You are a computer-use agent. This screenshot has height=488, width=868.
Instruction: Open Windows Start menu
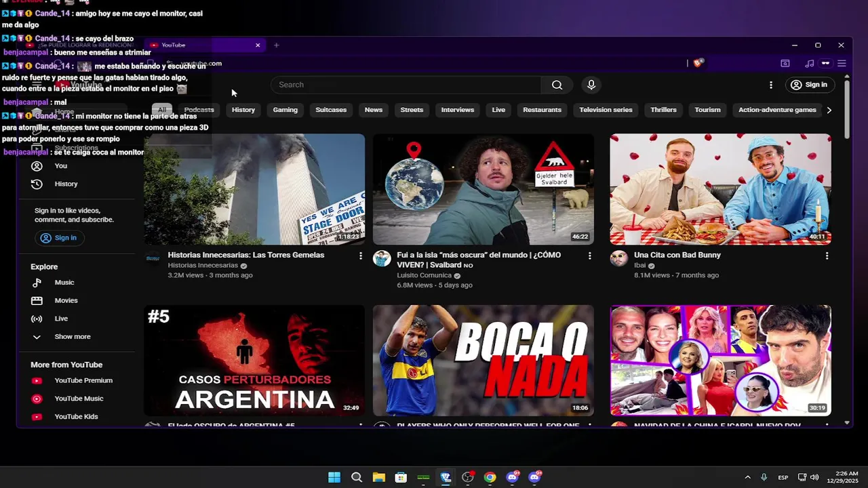pyautogui.click(x=334, y=477)
